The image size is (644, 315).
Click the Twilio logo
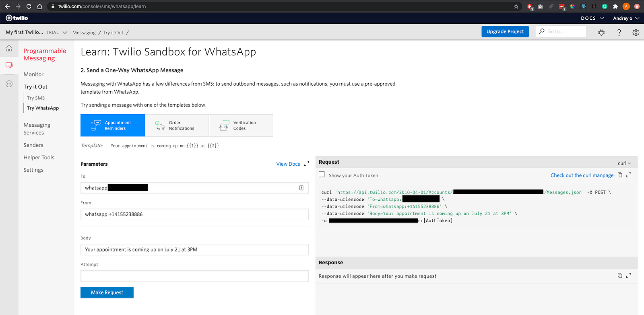(17, 18)
